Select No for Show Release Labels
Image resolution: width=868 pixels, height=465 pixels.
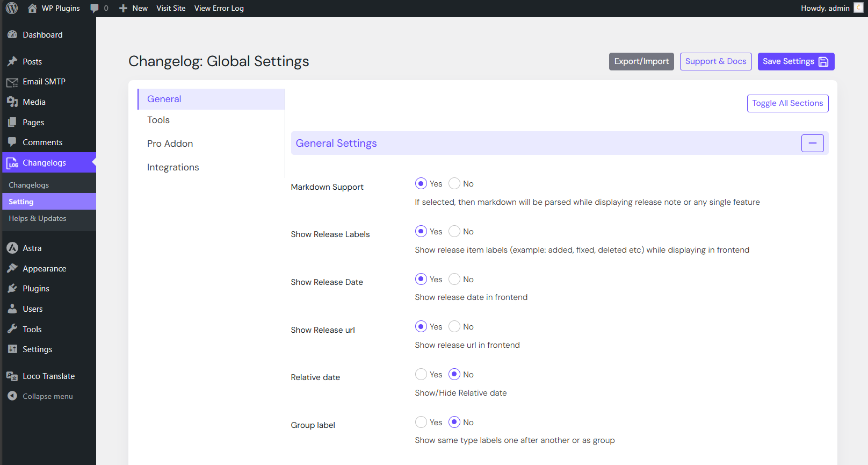pos(454,231)
